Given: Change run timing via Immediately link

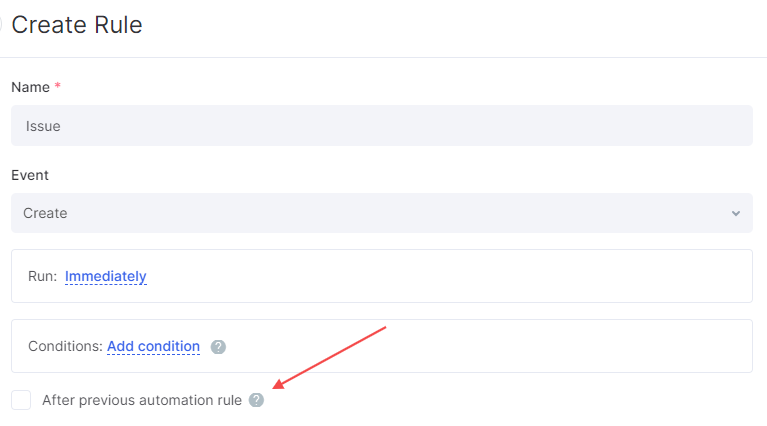Looking at the screenshot, I should 106,276.
